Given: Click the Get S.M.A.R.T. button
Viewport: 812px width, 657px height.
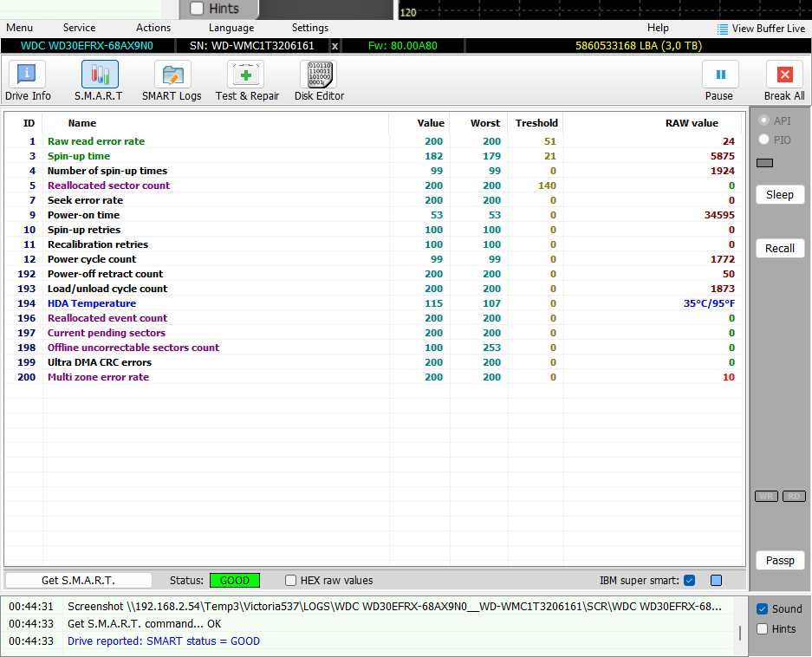Looking at the screenshot, I should tap(78, 581).
